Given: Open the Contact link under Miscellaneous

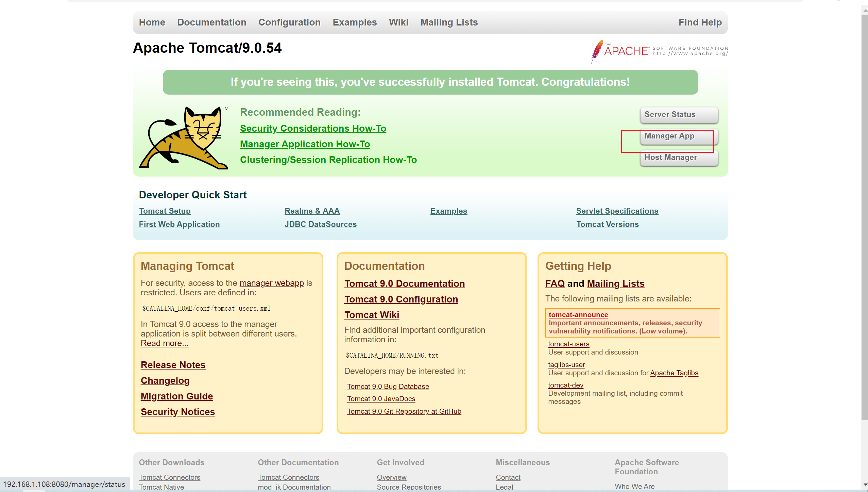Looking at the screenshot, I should [508, 477].
